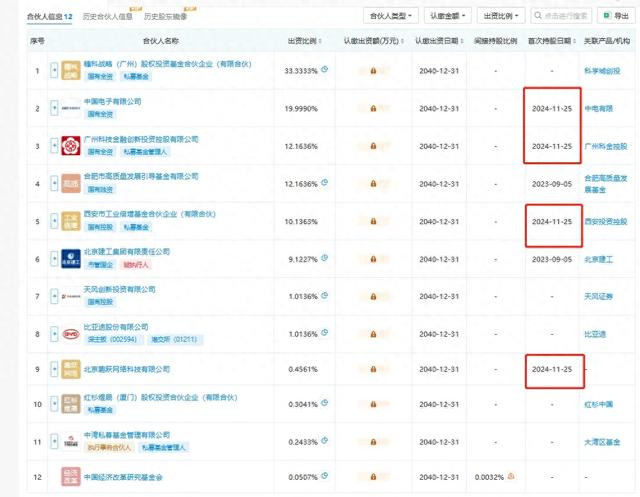This screenshot has width=640, height=497.
Task: Click the pie icon beside 0.3041%
Action: click(x=324, y=403)
